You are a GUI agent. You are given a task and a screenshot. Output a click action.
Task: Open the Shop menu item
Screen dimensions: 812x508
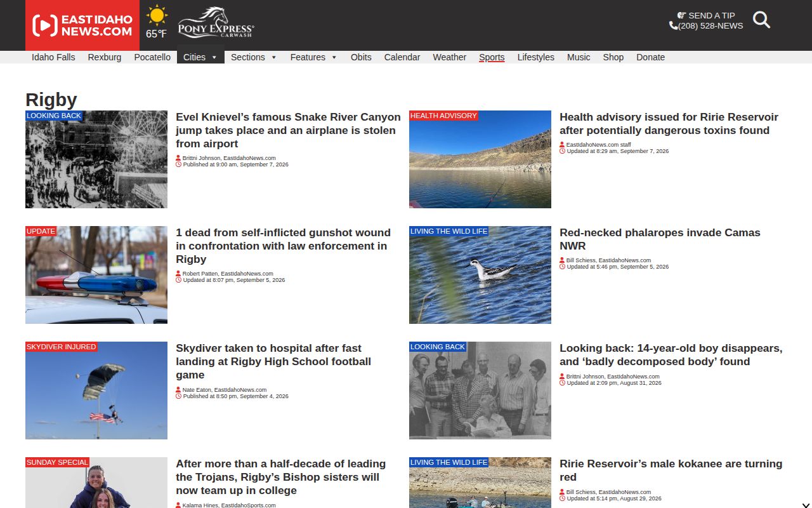pos(613,57)
